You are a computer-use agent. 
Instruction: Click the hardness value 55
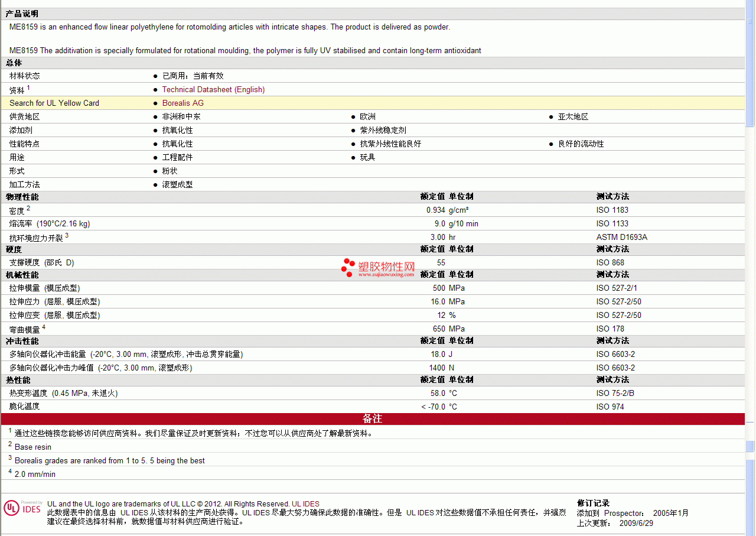pos(441,263)
